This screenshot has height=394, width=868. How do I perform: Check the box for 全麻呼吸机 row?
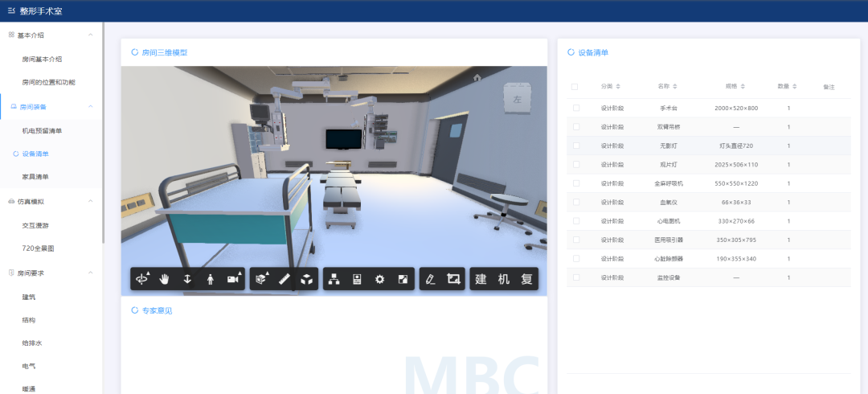tap(576, 183)
